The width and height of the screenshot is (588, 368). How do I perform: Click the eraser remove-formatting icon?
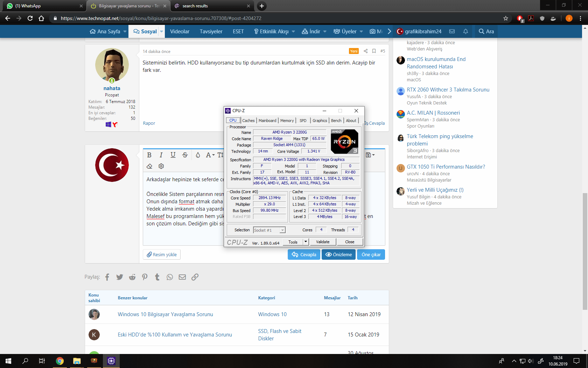pos(149,166)
